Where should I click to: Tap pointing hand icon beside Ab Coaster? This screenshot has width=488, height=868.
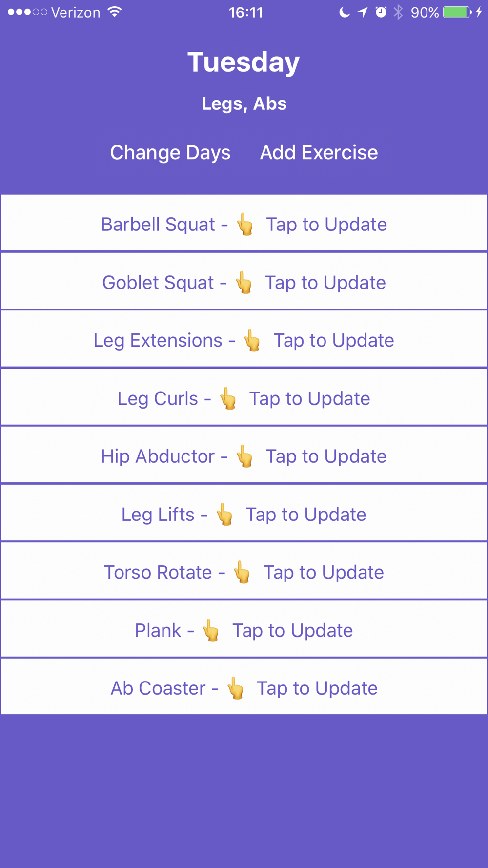tap(235, 688)
